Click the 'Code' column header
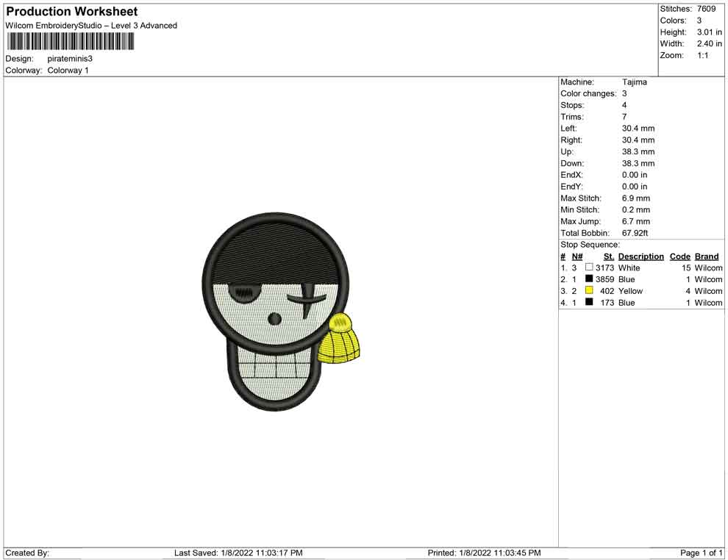Image resolution: width=728 pixels, height=560 pixels. pos(679,256)
